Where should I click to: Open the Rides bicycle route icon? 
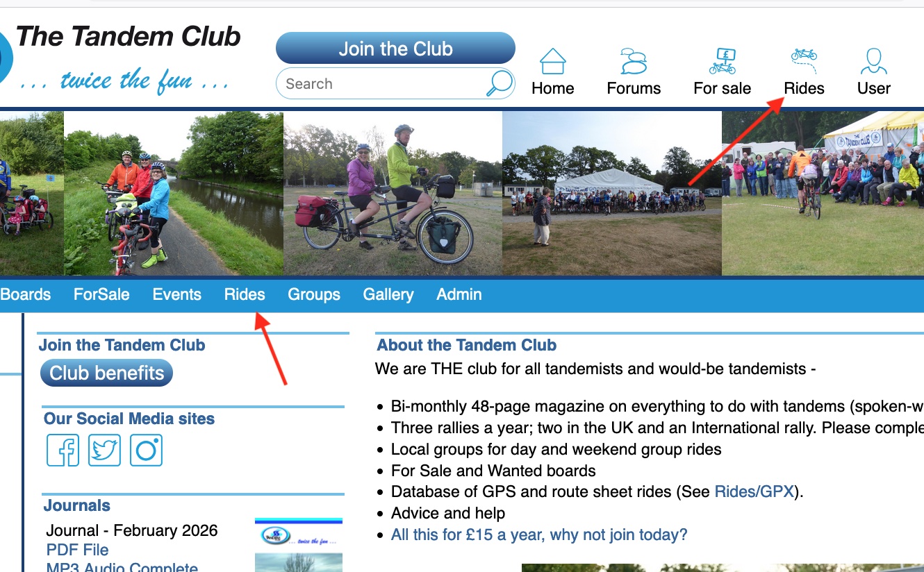804,61
